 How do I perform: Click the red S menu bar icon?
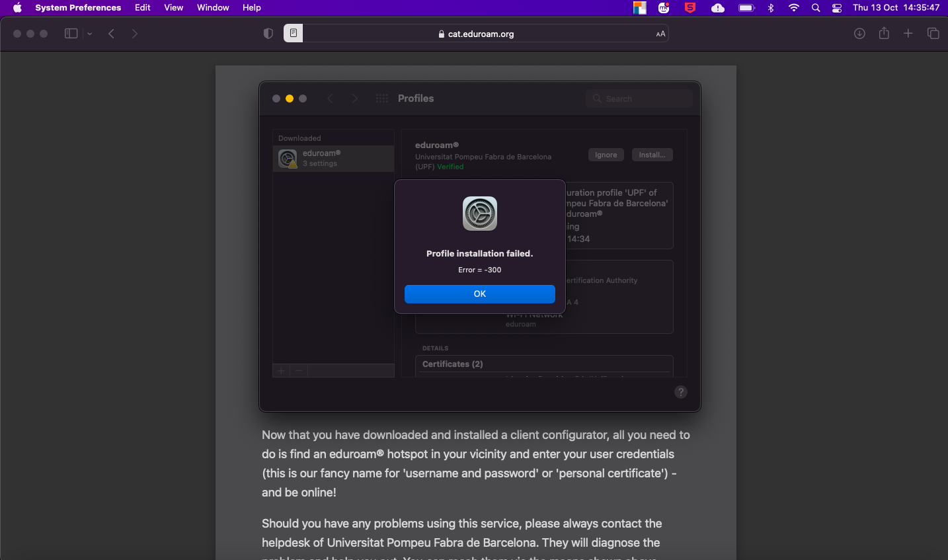coord(690,8)
